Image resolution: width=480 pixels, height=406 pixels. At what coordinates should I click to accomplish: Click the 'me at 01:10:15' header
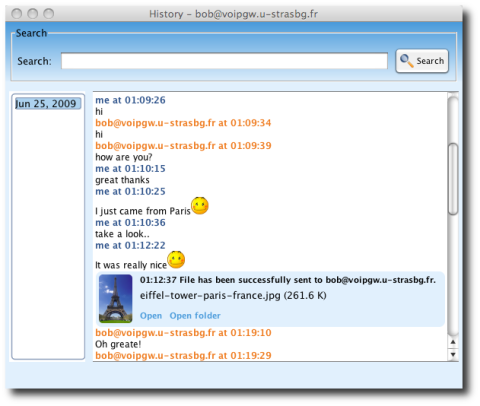coord(130,168)
